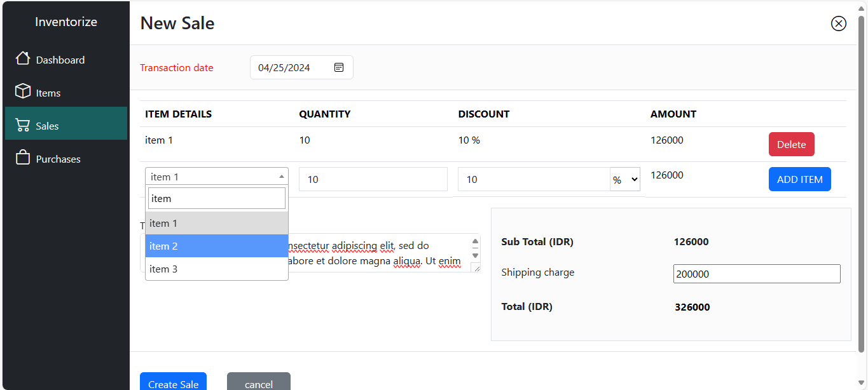Click the Shipping charge input field
The height and width of the screenshot is (390, 868).
click(x=757, y=274)
